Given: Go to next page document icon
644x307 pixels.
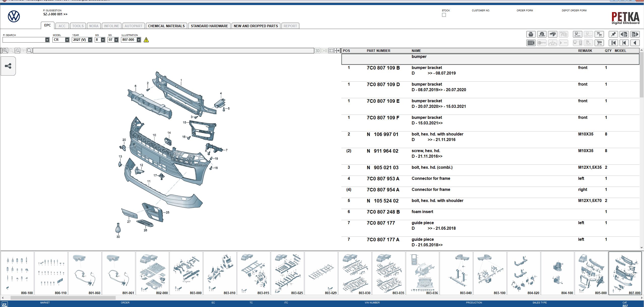Looking at the screenshot, I should [x=635, y=34].
